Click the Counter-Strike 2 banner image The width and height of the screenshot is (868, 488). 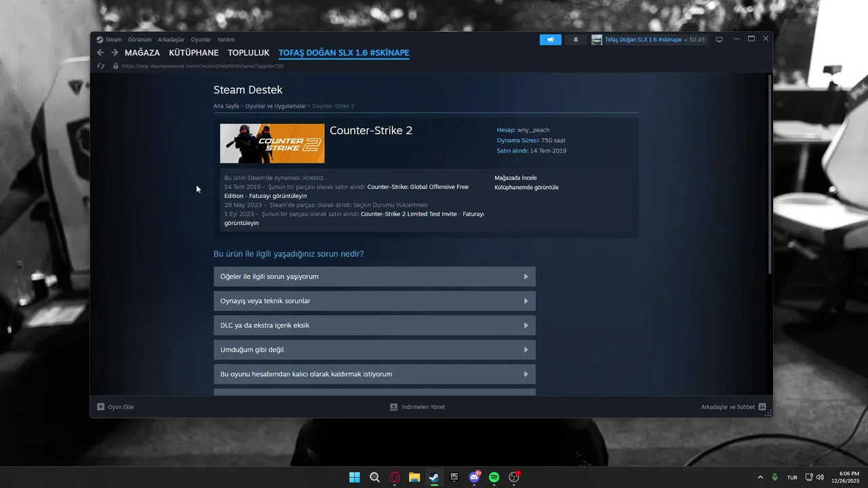(272, 144)
